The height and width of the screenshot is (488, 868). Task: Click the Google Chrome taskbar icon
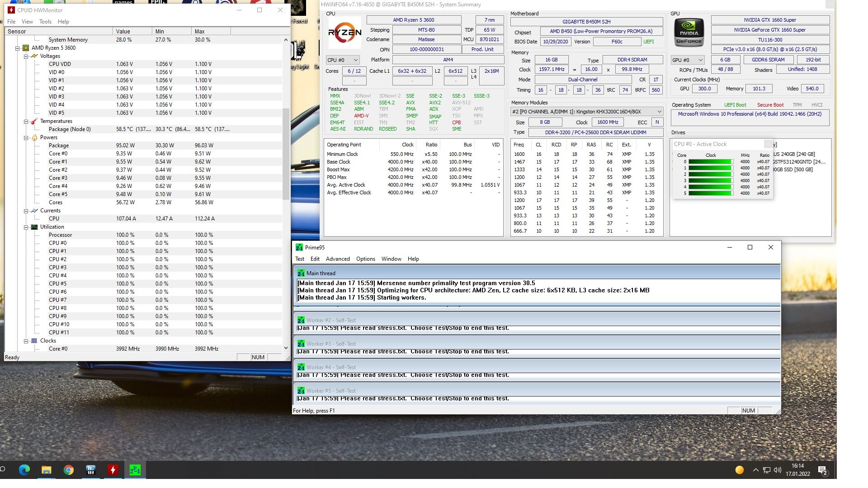point(68,470)
